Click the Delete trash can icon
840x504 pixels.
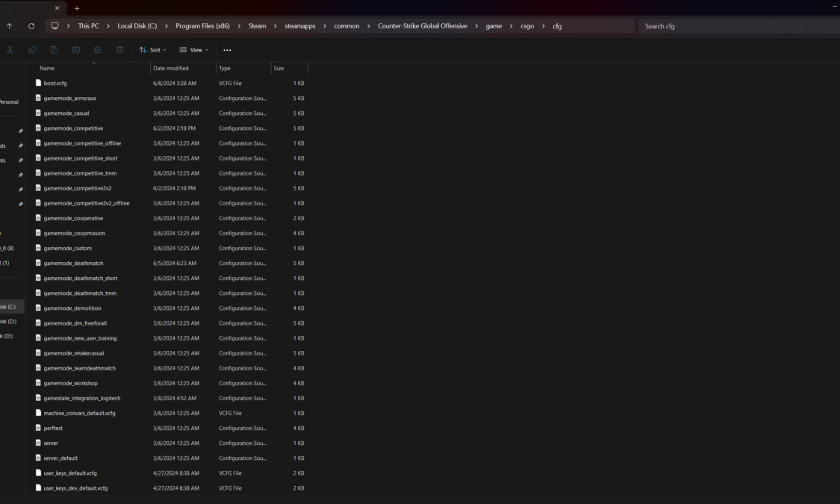[120, 50]
